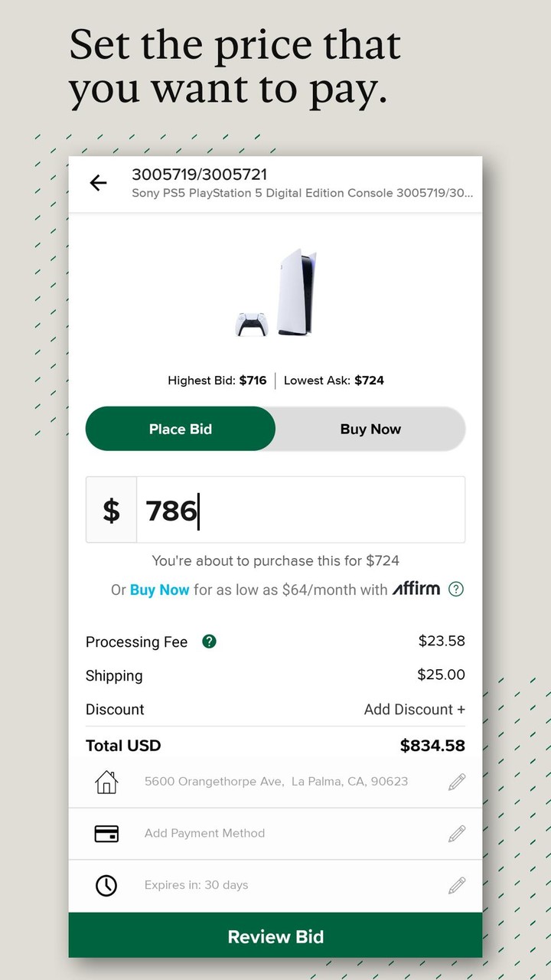Select the Place Bid option
Image resolution: width=551 pixels, height=980 pixels.
(180, 429)
